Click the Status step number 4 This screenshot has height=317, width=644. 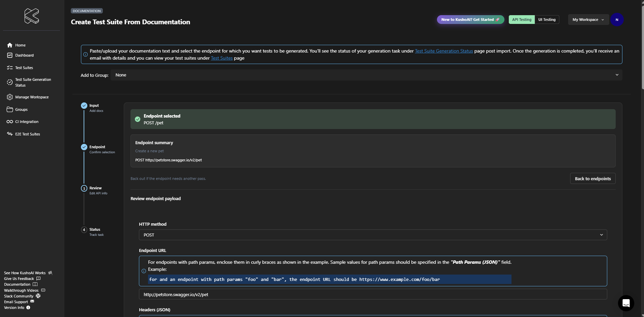tap(84, 230)
